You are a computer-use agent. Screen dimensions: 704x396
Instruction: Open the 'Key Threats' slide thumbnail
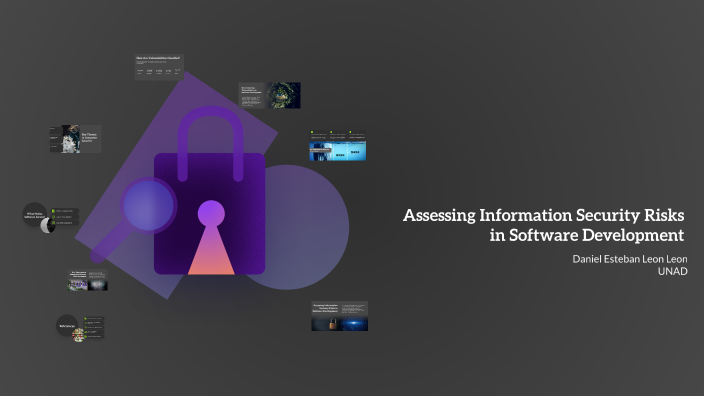coord(75,139)
